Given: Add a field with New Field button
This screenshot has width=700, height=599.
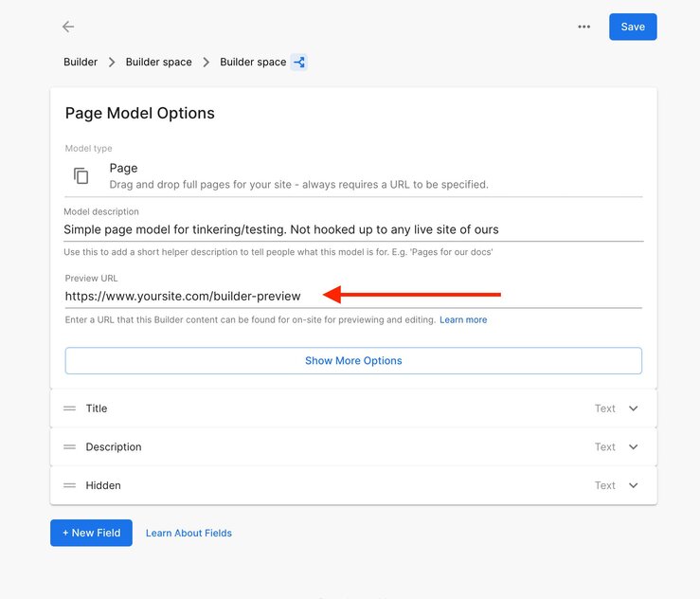Looking at the screenshot, I should [x=91, y=533].
